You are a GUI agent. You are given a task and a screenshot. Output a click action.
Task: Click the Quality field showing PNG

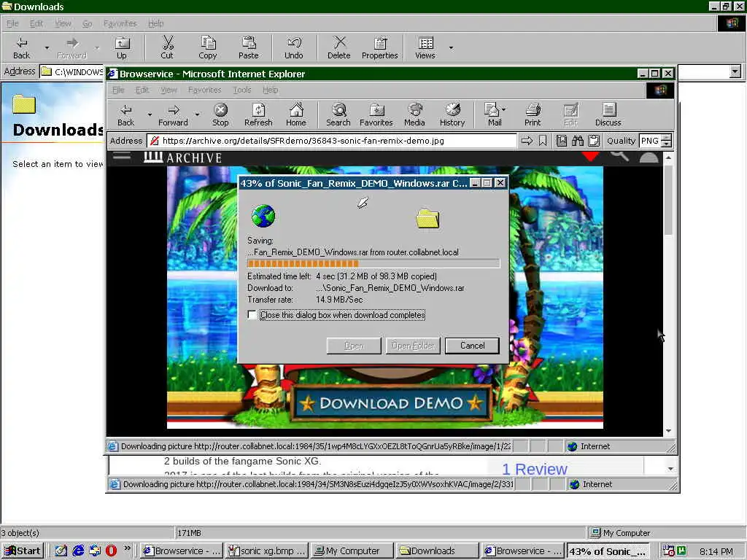point(651,141)
